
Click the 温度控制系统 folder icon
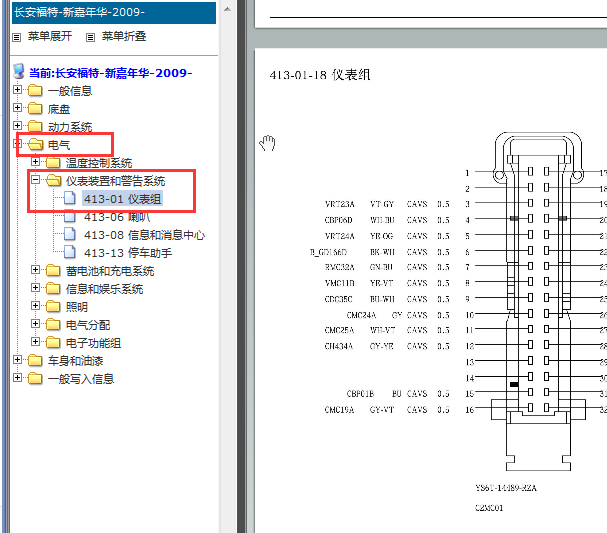point(53,163)
